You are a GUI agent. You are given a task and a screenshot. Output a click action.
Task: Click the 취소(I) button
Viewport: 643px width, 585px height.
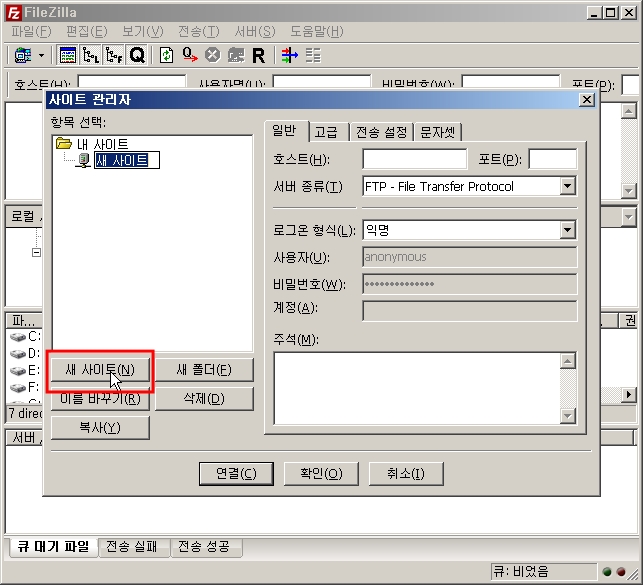pyautogui.click(x=406, y=473)
